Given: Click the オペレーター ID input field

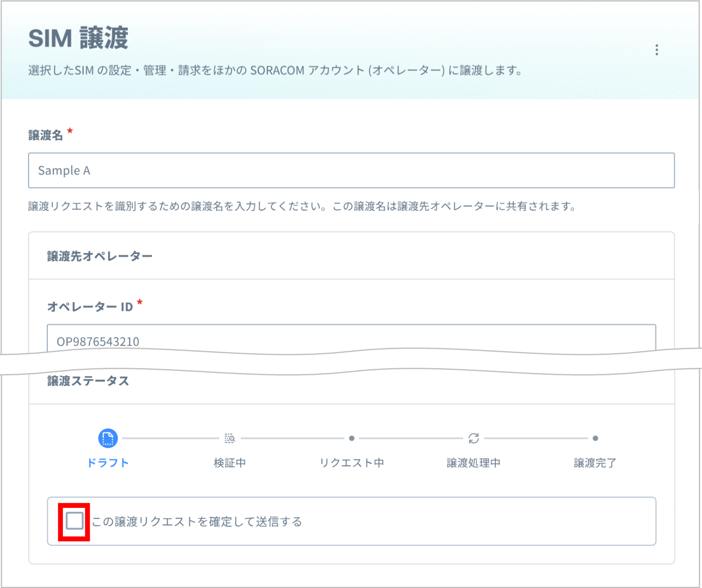Looking at the screenshot, I should click(x=352, y=338).
